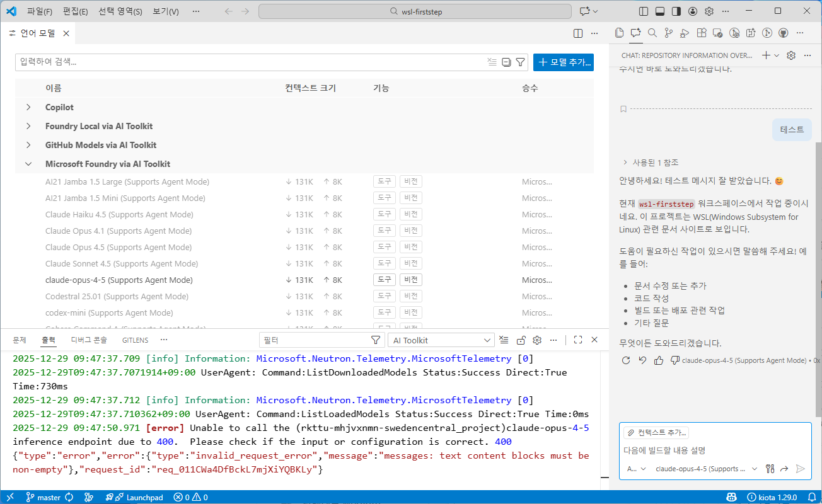Click the wsl-firststep command center search
The height and width of the screenshot is (504, 822).
pyautogui.click(x=415, y=11)
